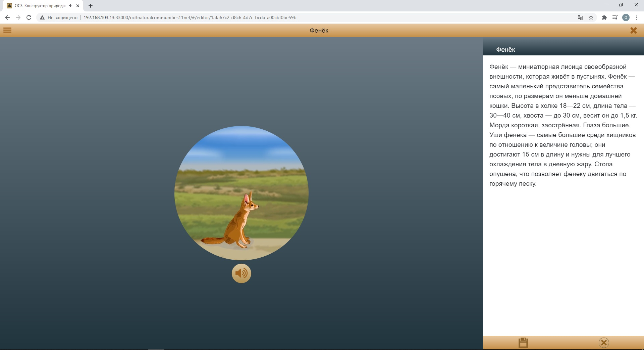
Task: Click the Фенёк description text area
Action: [x=563, y=125]
